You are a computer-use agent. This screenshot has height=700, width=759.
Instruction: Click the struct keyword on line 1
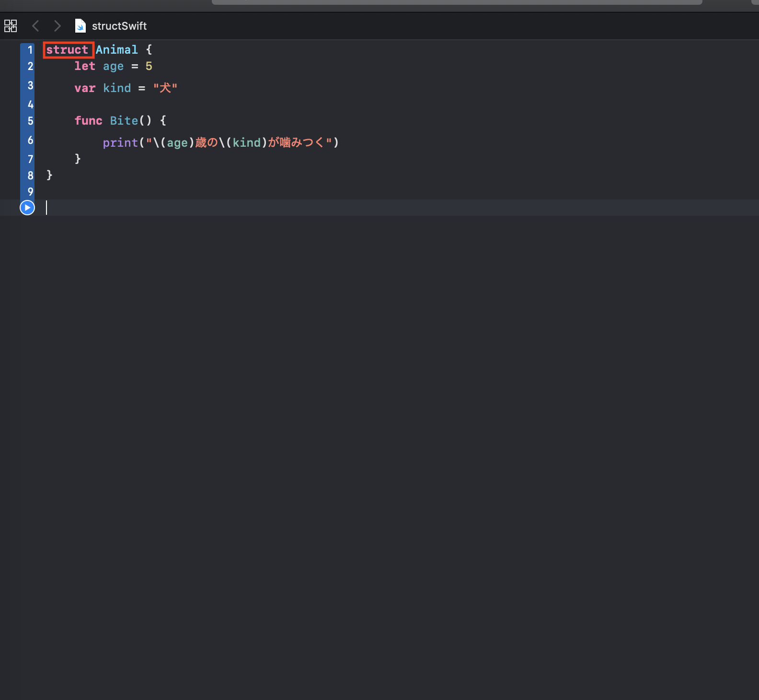click(67, 50)
